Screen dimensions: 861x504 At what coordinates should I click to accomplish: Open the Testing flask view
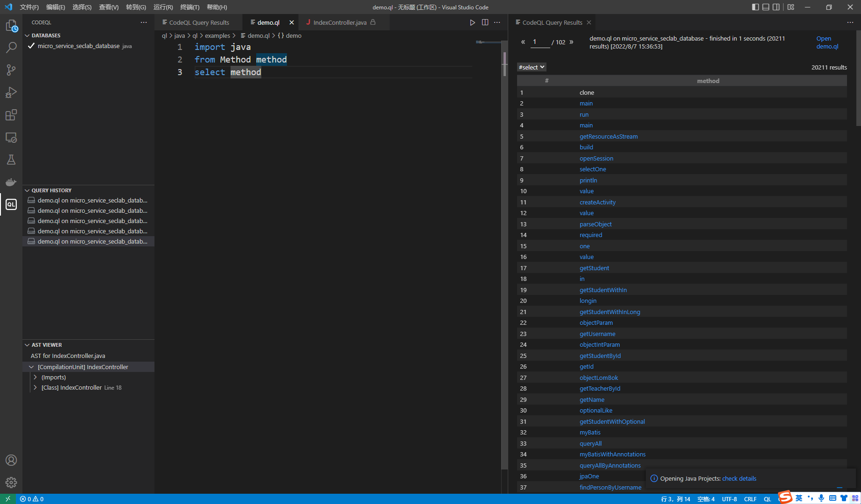(x=11, y=160)
